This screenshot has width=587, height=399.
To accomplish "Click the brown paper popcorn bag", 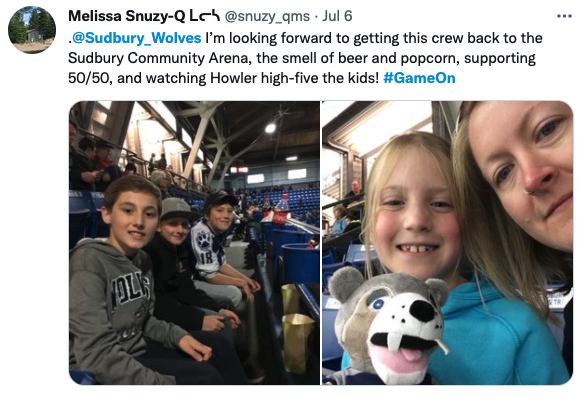I will pyautogui.click(x=297, y=342).
